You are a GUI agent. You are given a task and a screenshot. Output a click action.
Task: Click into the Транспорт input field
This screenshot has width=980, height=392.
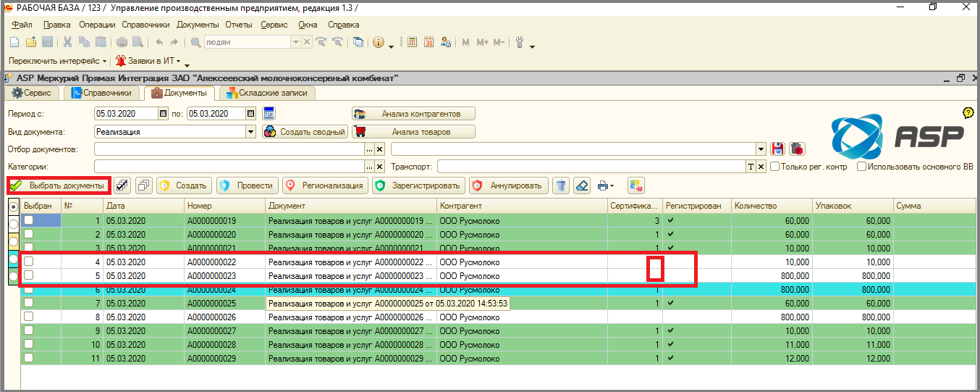591,167
